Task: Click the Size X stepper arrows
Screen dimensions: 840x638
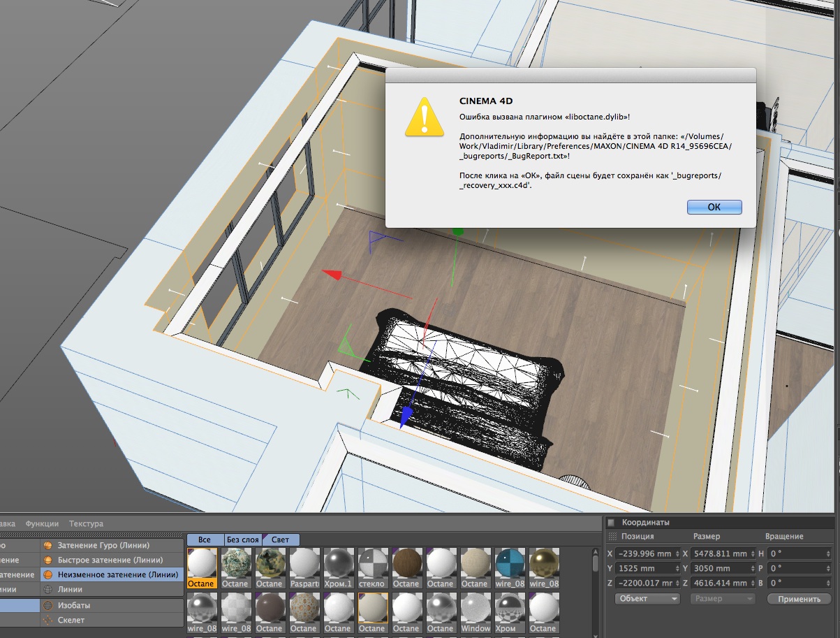Action: 752,553
